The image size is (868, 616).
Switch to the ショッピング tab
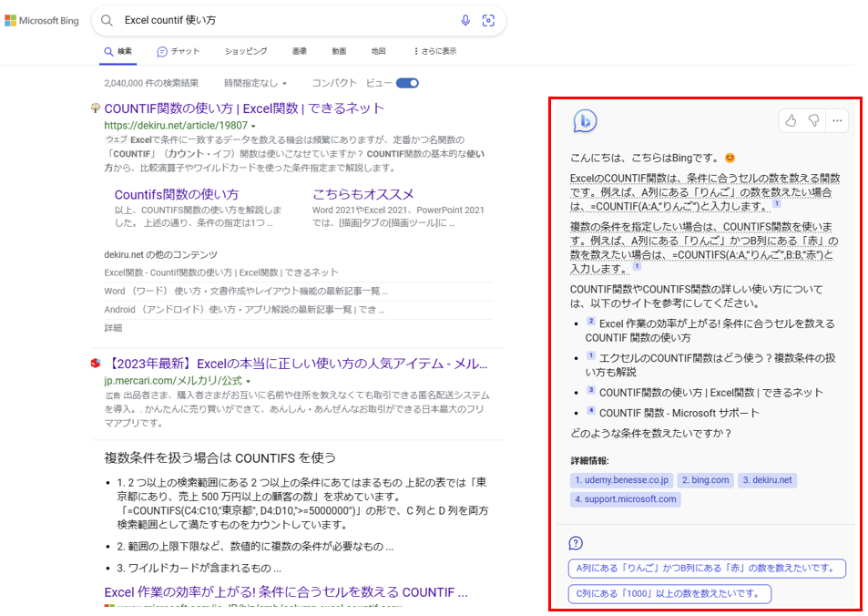[x=246, y=51]
